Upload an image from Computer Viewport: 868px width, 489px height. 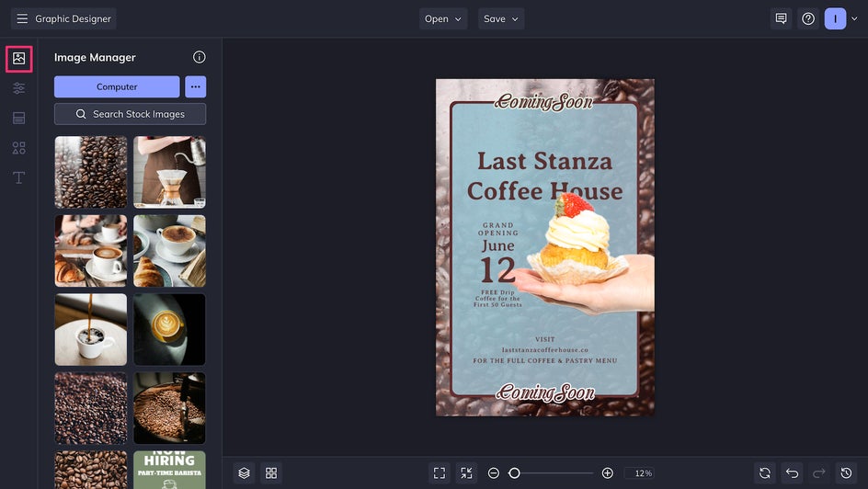coord(117,86)
